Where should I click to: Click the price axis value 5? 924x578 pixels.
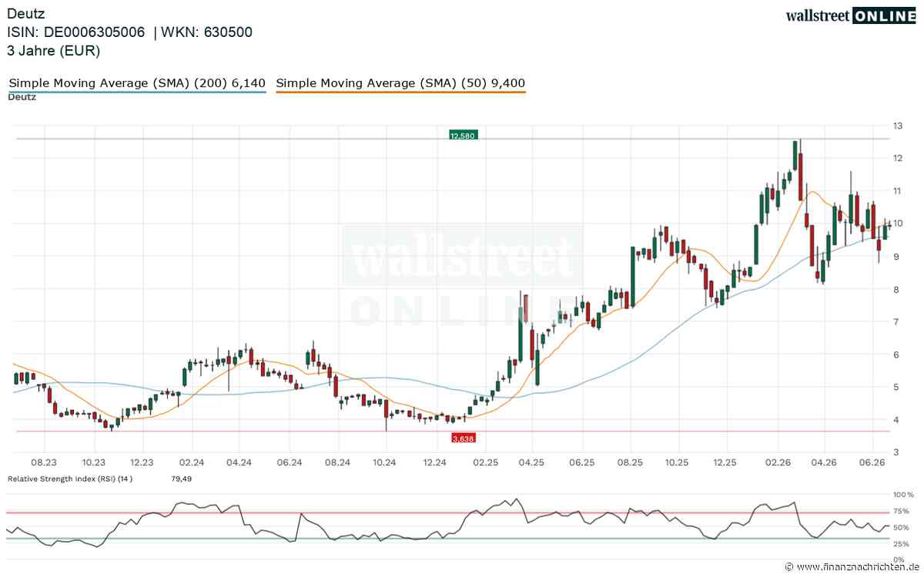tap(896, 387)
